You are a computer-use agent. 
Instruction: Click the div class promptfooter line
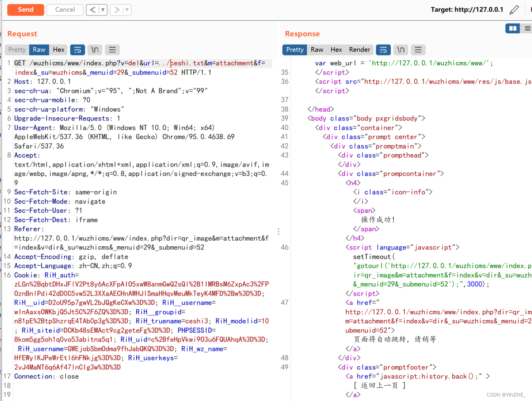tap(387, 367)
